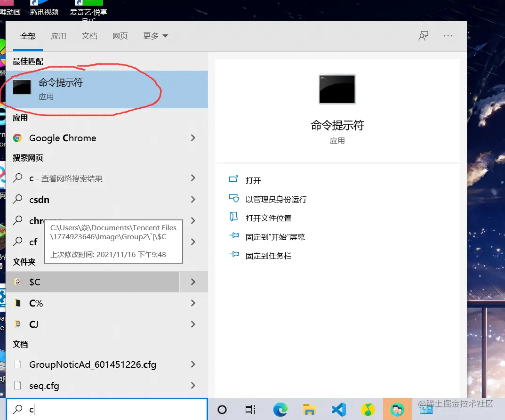Click the account person icon in search panel
Viewport: 505px width, 420px height.
[423, 35]
